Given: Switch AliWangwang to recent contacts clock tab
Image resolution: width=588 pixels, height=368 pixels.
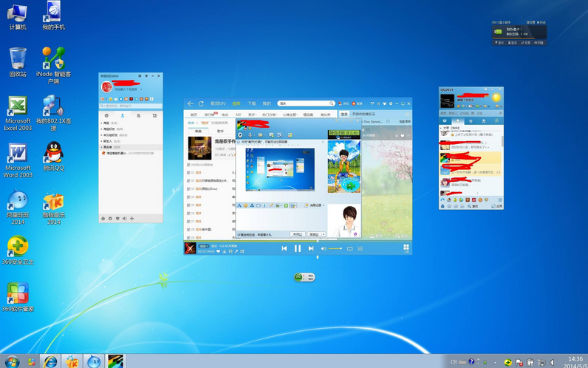Looking at the screenshot, I should click(x=106, y=115).
